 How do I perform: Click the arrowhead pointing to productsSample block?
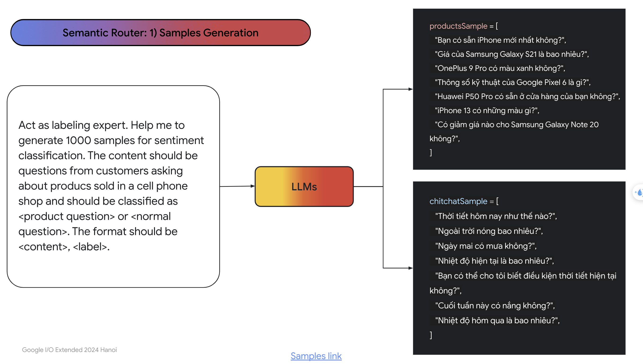[x=411, y=89]
